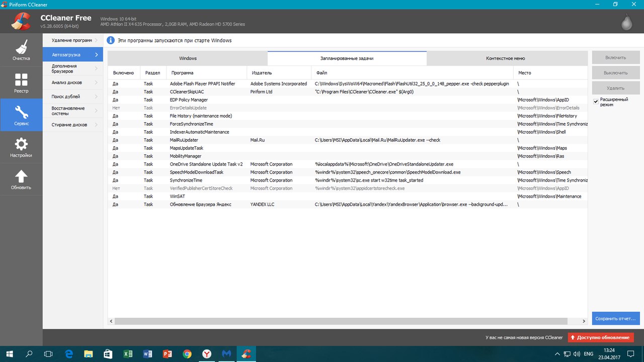Open Поиск дублей menu item

point(73,97)
